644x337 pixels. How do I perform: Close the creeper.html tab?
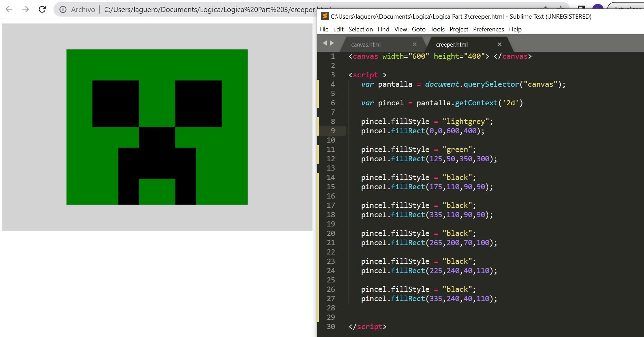[499, 44]
